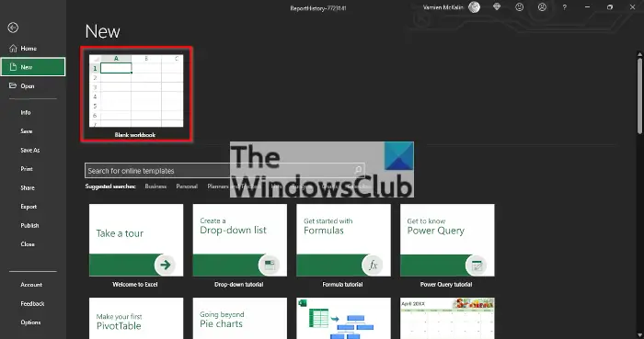644x339 pixels.
Task: Restore down the Excel window
Action: point(610,7)
